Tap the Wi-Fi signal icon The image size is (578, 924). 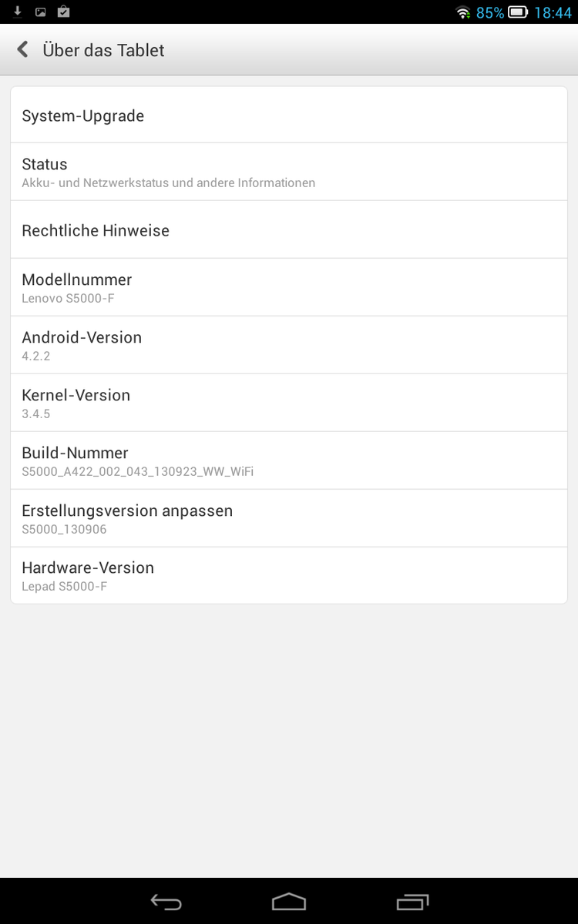(462, 12)
